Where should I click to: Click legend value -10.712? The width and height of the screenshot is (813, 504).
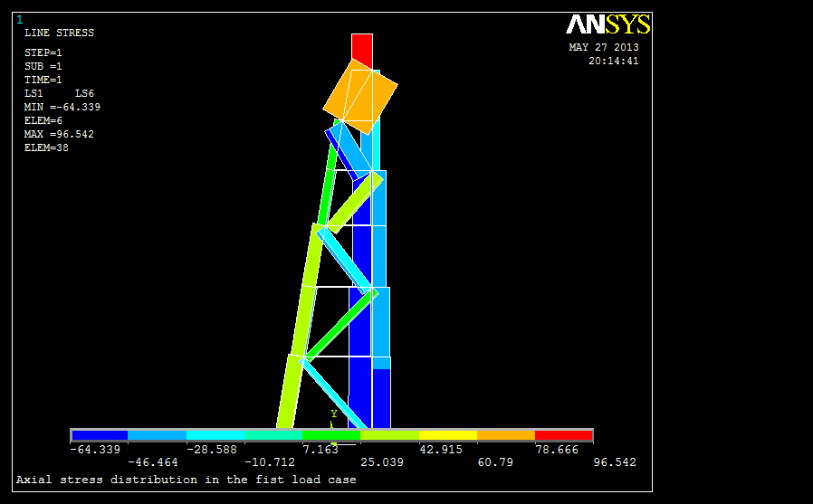click(270, 462)
